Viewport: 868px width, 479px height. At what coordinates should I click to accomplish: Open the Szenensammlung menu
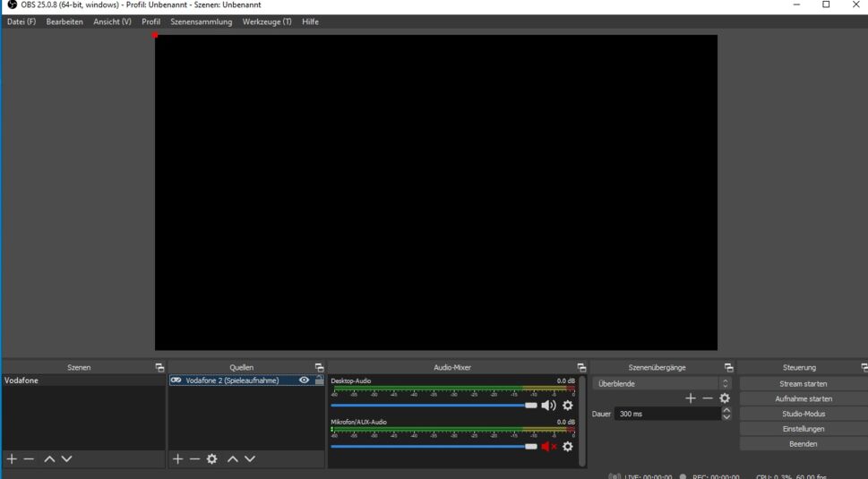[x=201, y=21]
